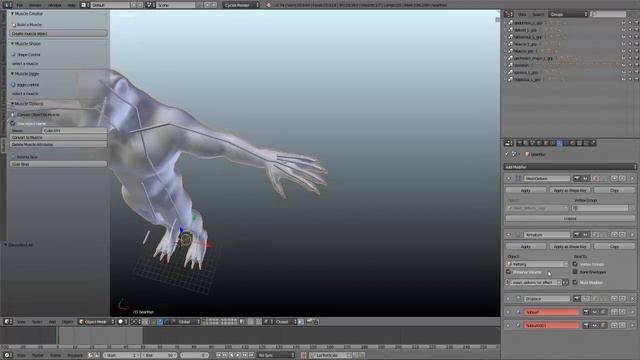Click MeshDeform Apply as Shape Key button
The image size is (640, 360).
pos(570,190)
